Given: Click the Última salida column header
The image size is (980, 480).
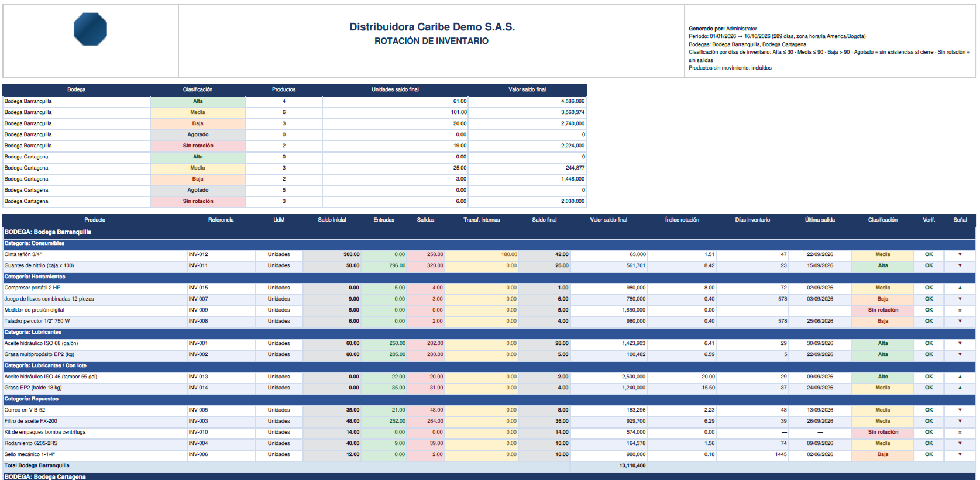Looking at the screenshot, I should click(820, 220).
